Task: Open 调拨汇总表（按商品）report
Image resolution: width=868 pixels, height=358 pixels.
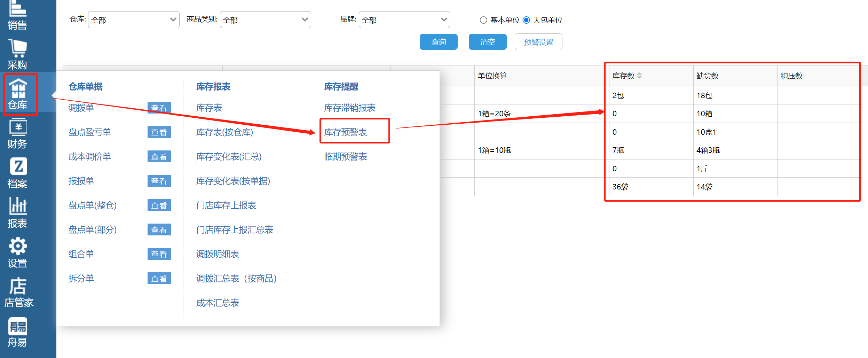Action: [x=237, y=278]
